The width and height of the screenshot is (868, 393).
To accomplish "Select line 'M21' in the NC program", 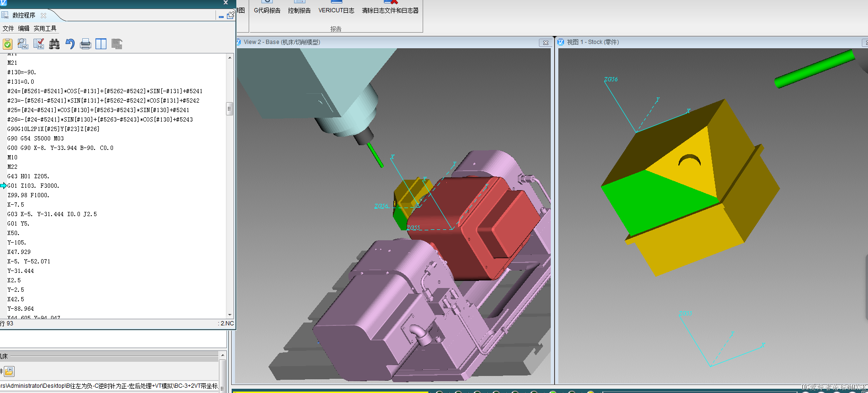I will (x=12, y=63).
